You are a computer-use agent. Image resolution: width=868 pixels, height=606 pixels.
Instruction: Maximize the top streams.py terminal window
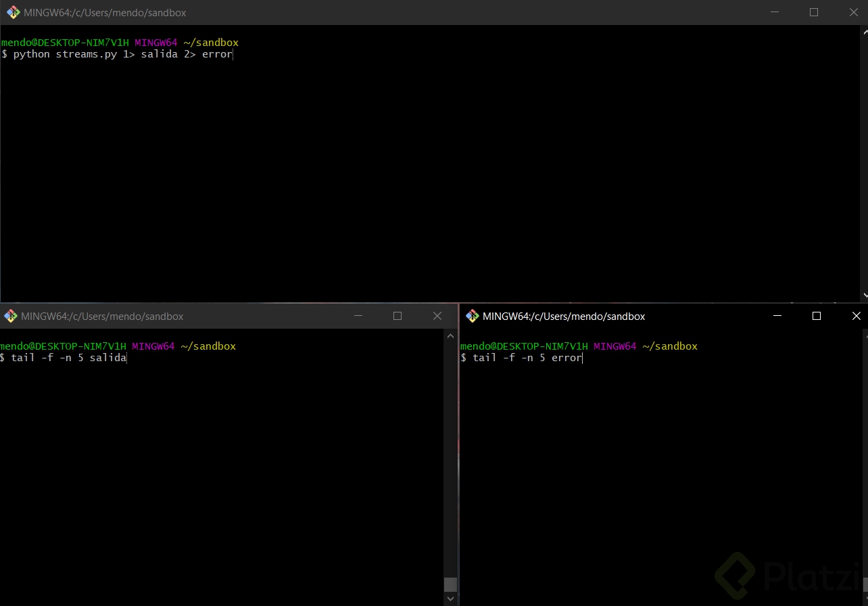pos(814,12)
